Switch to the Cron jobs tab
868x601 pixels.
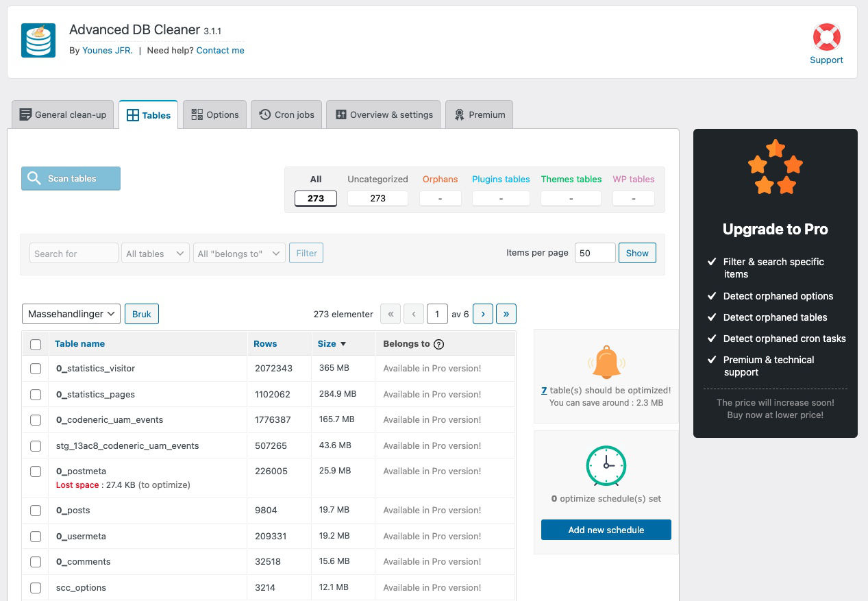coord(287,114)
